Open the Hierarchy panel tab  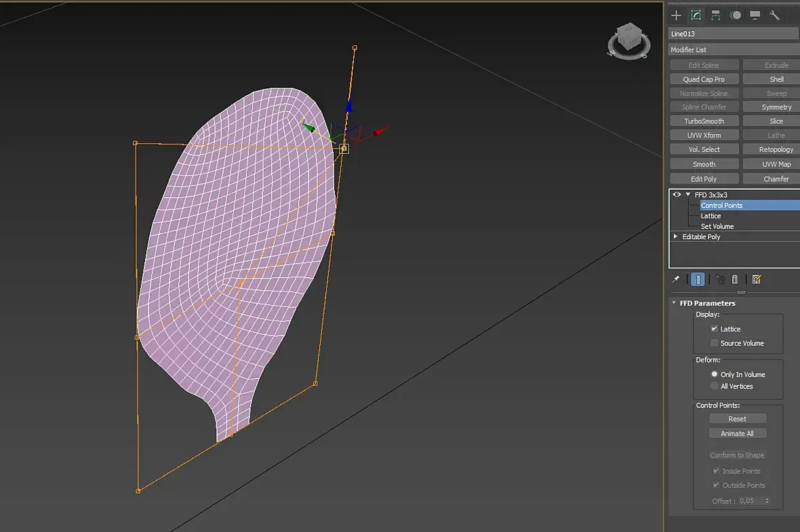point(715,16)
